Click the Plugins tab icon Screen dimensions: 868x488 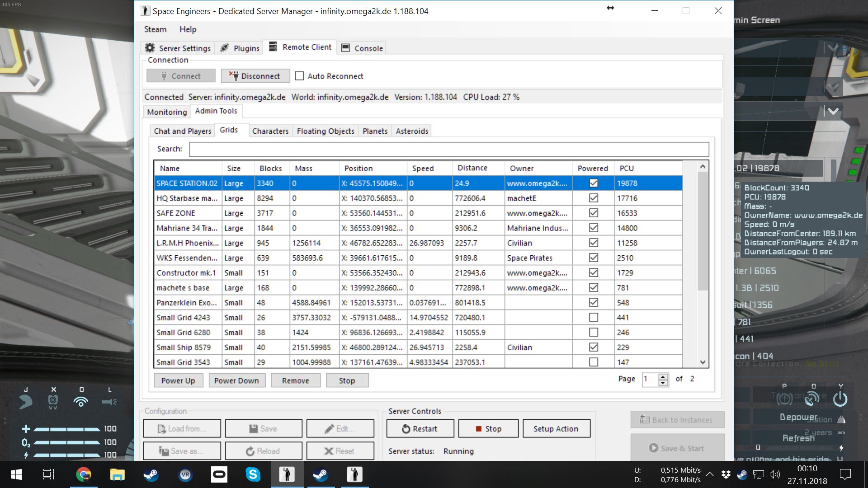coord(224,48)
